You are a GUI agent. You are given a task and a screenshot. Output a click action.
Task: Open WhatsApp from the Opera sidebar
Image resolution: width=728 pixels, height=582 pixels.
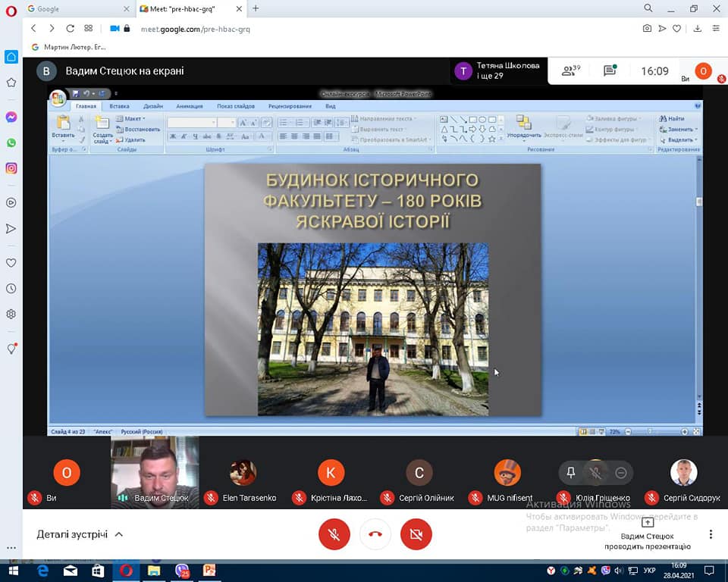point(11,142)
